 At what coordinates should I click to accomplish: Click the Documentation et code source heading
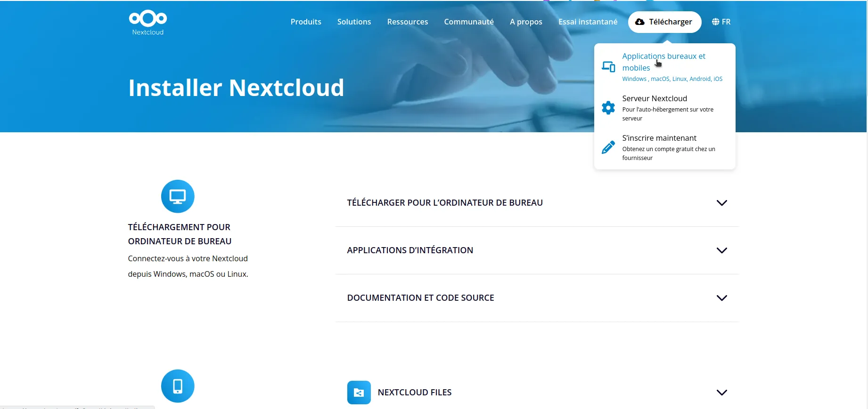click(x=420, y=298)
